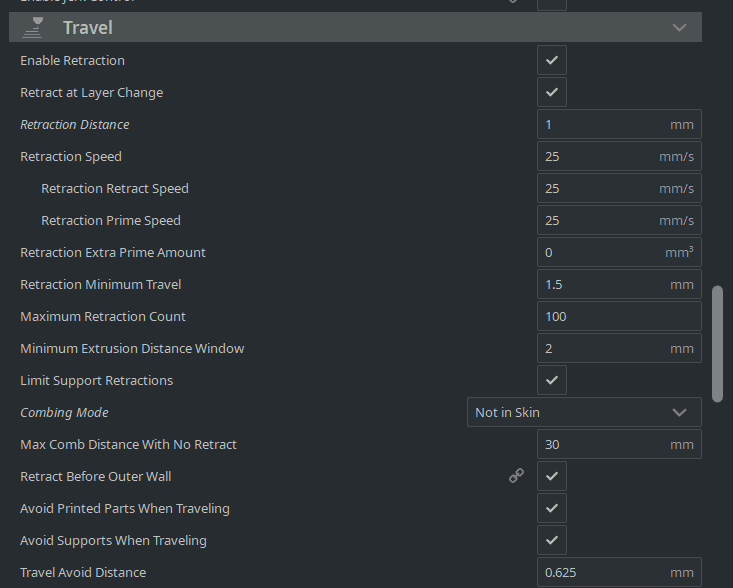Disable the Enable Retraction checkbox
Image resolution: width=733 pixels, height=588 pixels.
click(552, 60)
